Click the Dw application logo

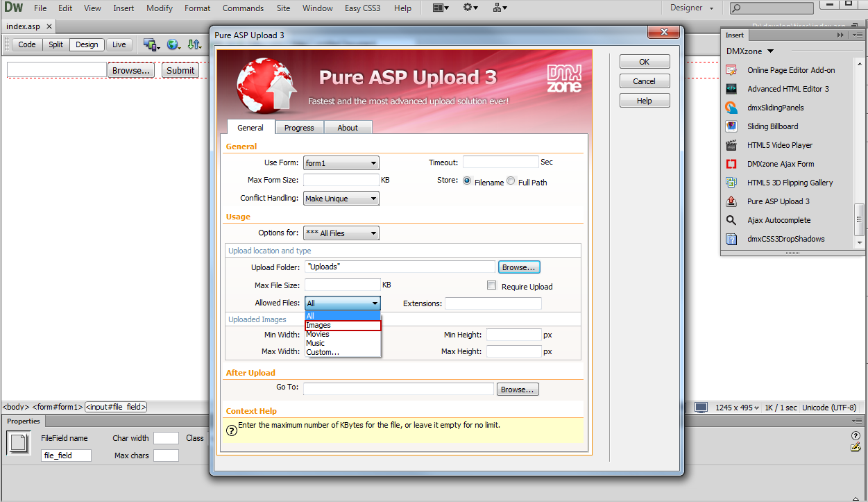(x=13, y=8)
